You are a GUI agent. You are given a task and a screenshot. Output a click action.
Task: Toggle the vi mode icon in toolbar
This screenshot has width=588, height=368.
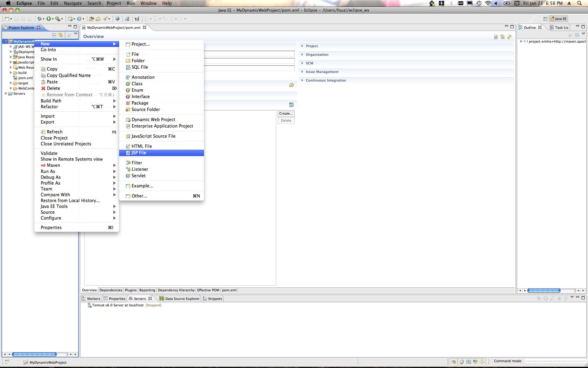coord(137,19)
